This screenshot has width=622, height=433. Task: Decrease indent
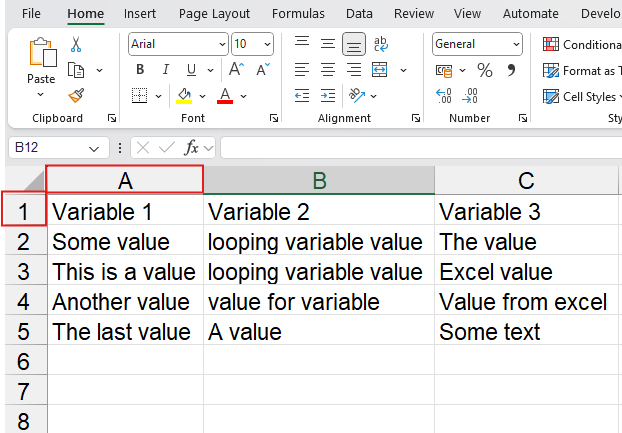(302, 96)
